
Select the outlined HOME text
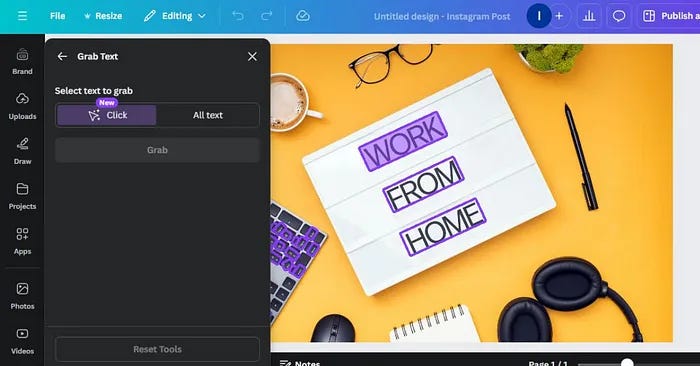[442, 227]
